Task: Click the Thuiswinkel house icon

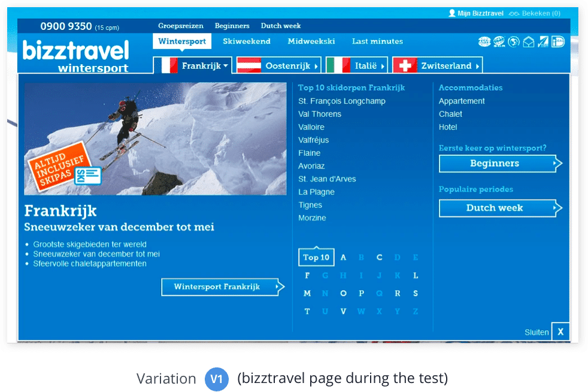Action: (528, 42)
